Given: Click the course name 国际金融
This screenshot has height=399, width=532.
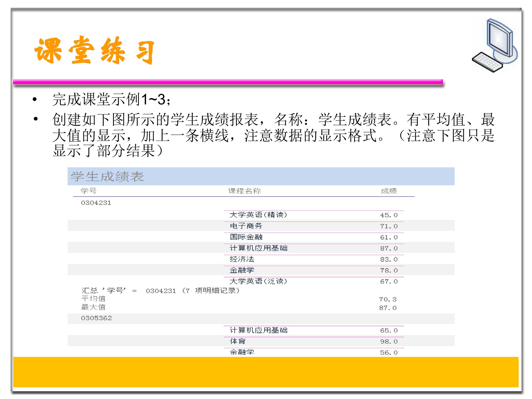Looking at the screenshot, I should (x=246, y=237).
